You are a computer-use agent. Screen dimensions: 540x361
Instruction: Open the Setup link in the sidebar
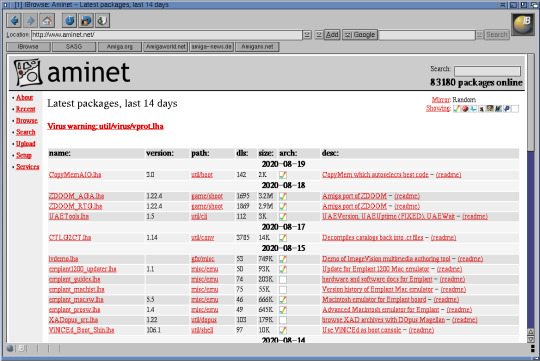coord(24,155)
